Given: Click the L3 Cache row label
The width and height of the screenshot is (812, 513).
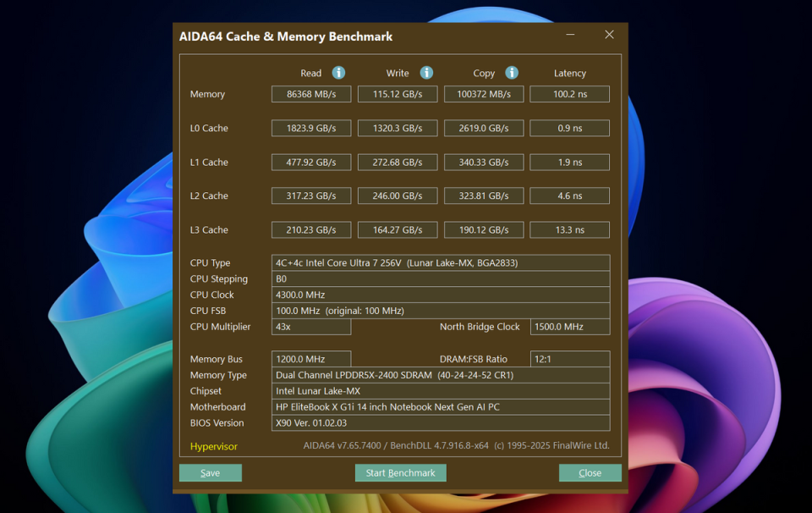Looking at the screenshot, I should 209,230.
